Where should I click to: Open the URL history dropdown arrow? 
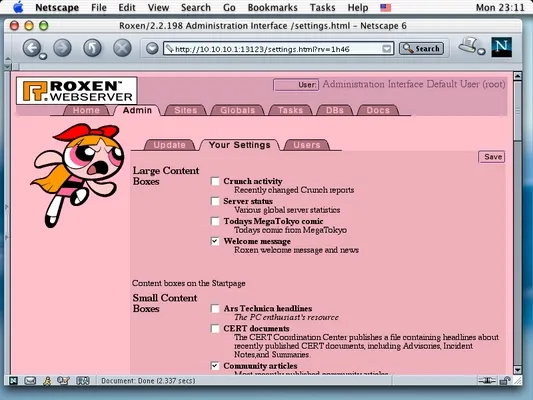pos(386,49)
